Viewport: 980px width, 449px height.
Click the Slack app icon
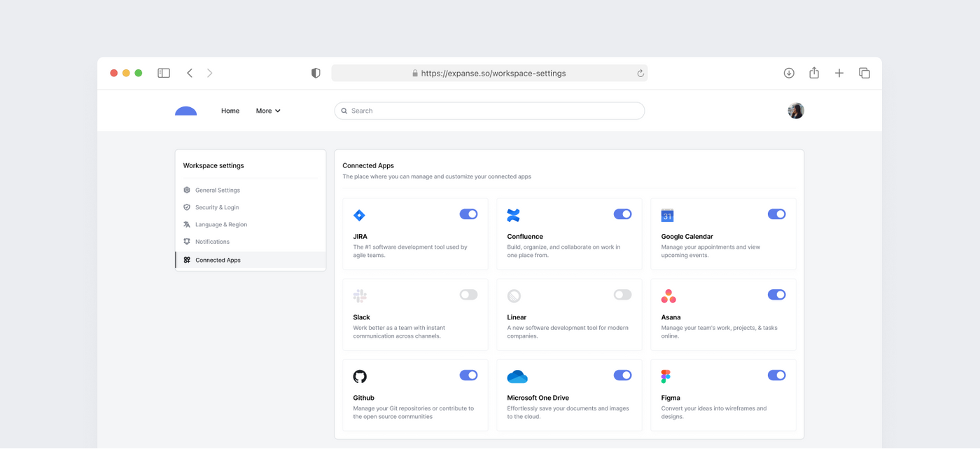point(359,295)
